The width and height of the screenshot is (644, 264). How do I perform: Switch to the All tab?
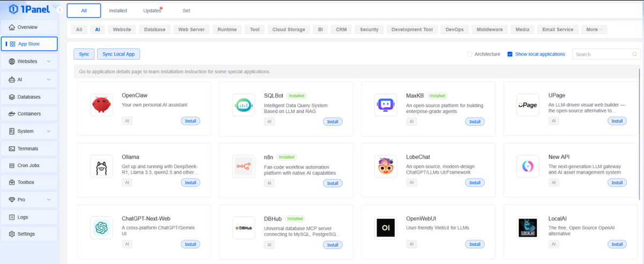[x=84, y=11]
